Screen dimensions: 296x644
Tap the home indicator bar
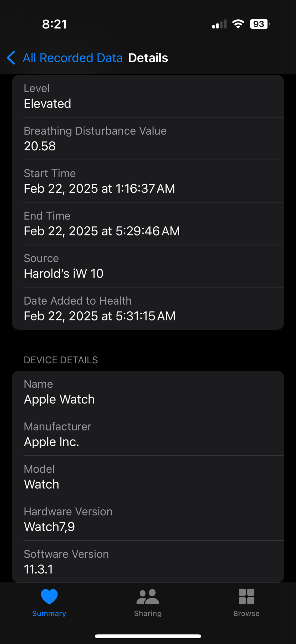(148, 636)
